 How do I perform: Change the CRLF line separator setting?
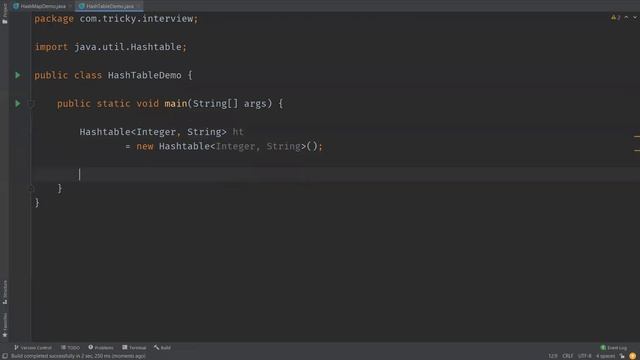coord(568,356)
